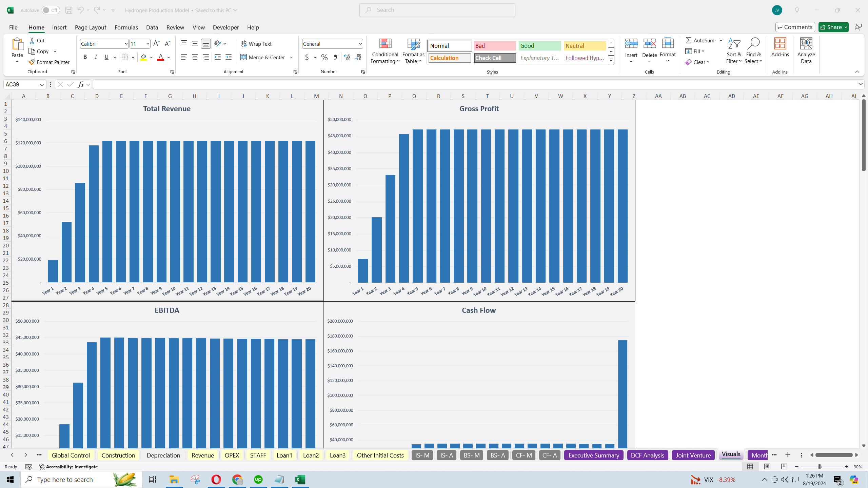Click the vertical scrollbar thumb
The image size is (868, 488).
pos(864,135)
